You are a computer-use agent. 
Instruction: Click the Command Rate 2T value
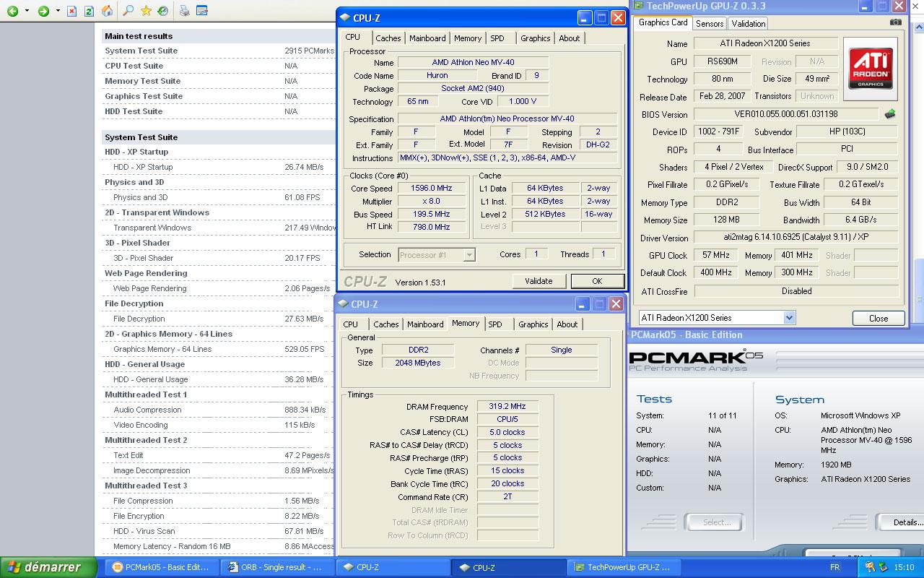point(507,496)
